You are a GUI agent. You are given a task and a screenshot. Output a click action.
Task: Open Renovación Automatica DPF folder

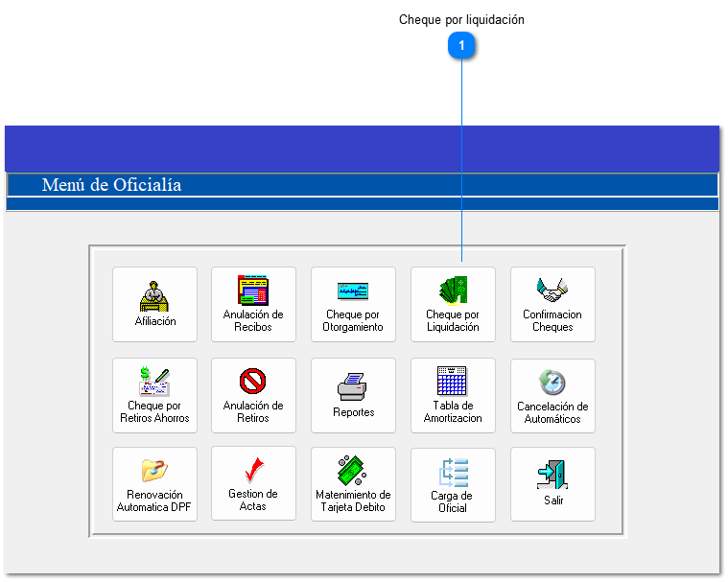tap(154, 470)
